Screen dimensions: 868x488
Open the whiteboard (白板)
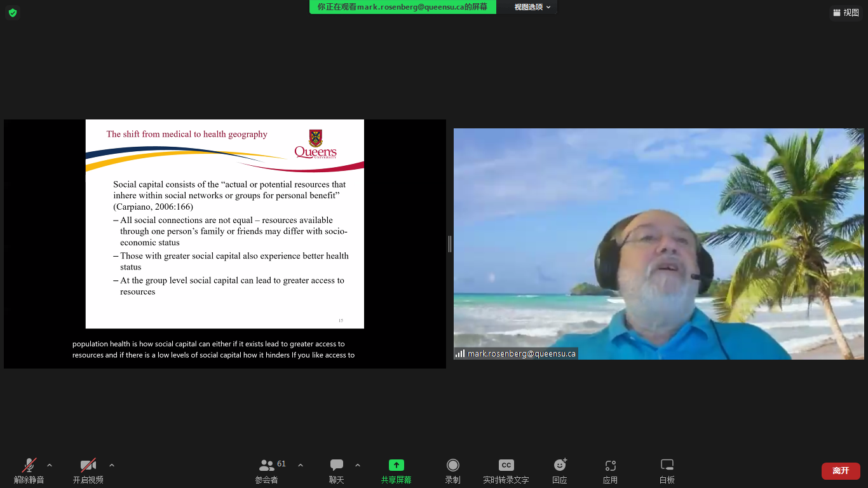coord(667,470)
